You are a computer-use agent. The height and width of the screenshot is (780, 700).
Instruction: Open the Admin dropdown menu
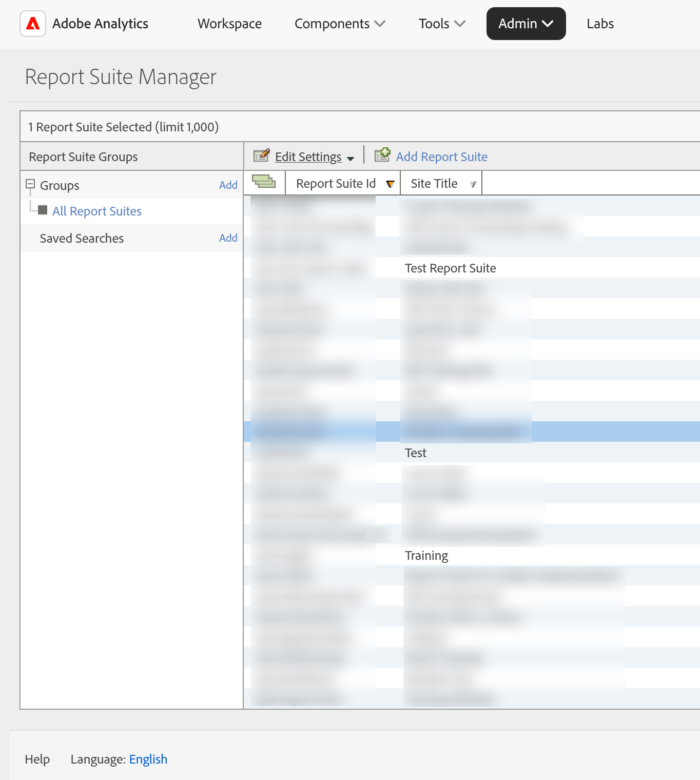click(526, 24)
